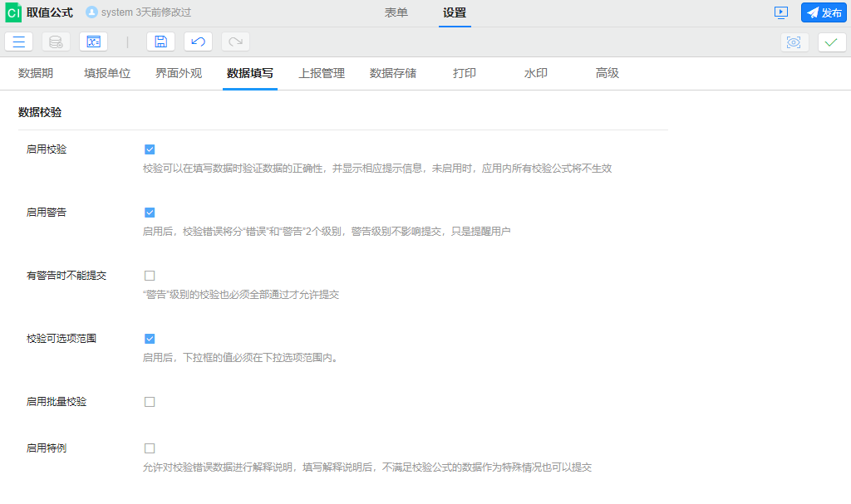
Task: Open the preview eye icon
Action: pos(794,42)
